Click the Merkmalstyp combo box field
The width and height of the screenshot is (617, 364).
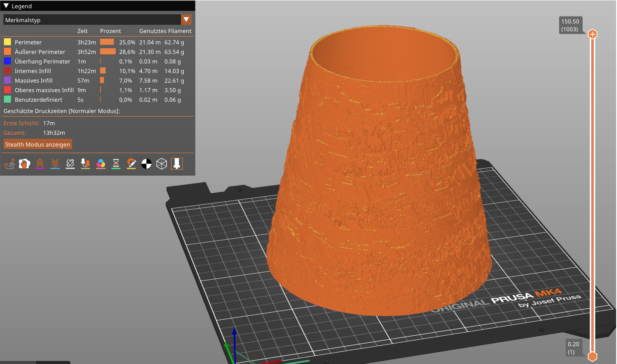point(92,20)
